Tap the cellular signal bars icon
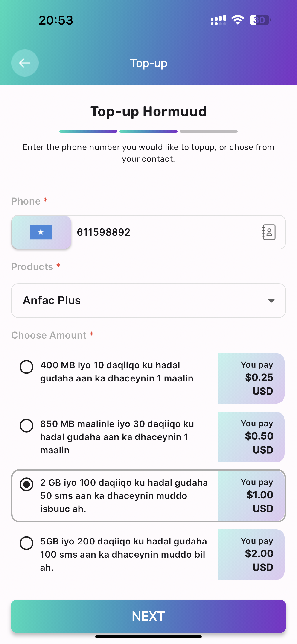297x644 pixels. 218,20
